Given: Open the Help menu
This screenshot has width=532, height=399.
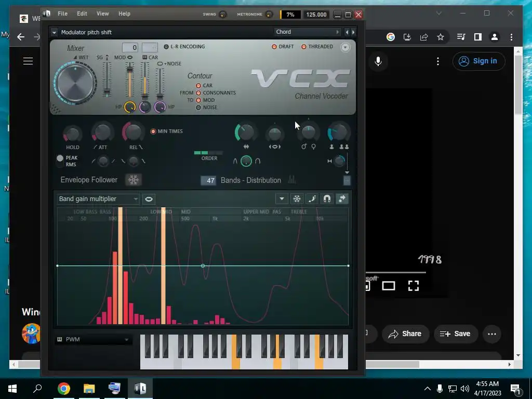Looking at the screenshot, I should (x=124, y=14).
